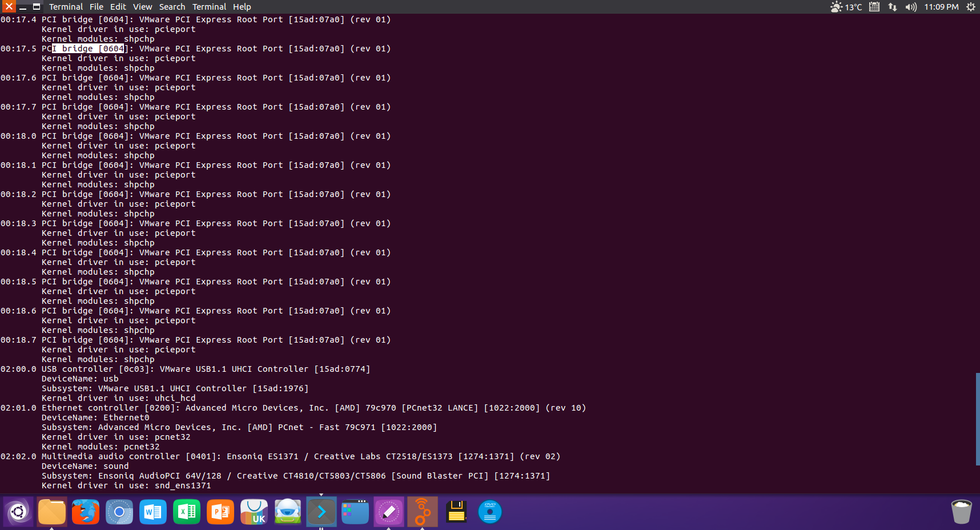The image size is (980, 530).
Task: Click 'Kernel driver in use: uhci_hcd'
Action: [118, 398]
